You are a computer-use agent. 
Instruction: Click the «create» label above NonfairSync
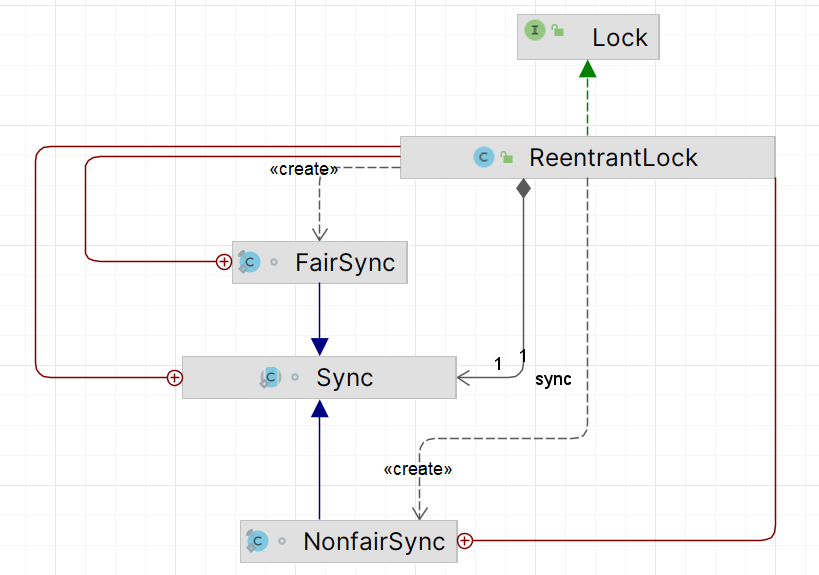[x=418, y=468]
